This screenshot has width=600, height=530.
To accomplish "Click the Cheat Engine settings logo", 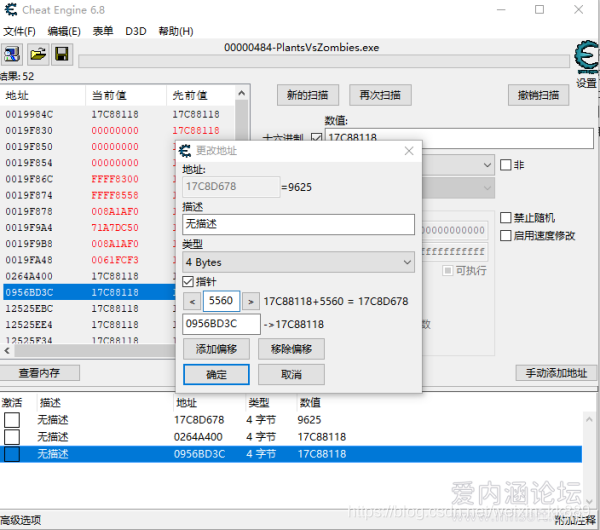I will point(585,60).
